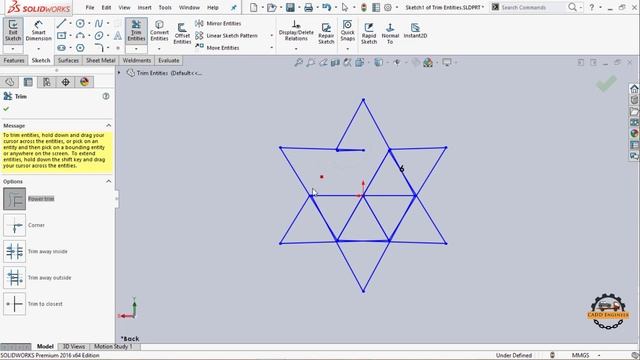
Task: Switch to the Features tab
Action: [13, 60]
